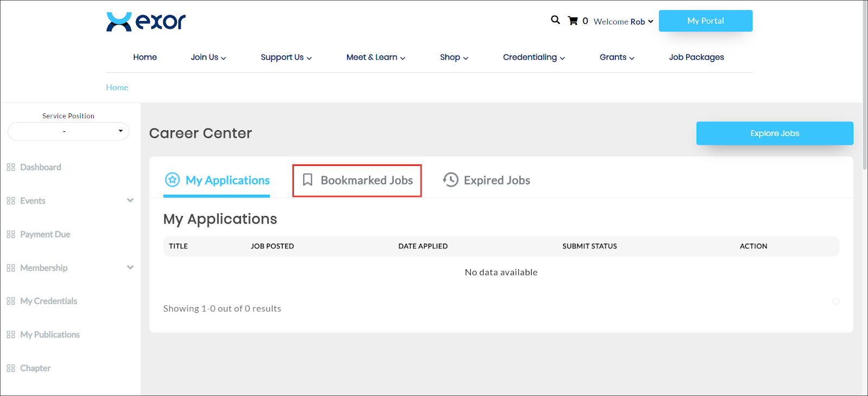Open the shopping cart icon
868x396 pixels.
[x=572, y=21]
